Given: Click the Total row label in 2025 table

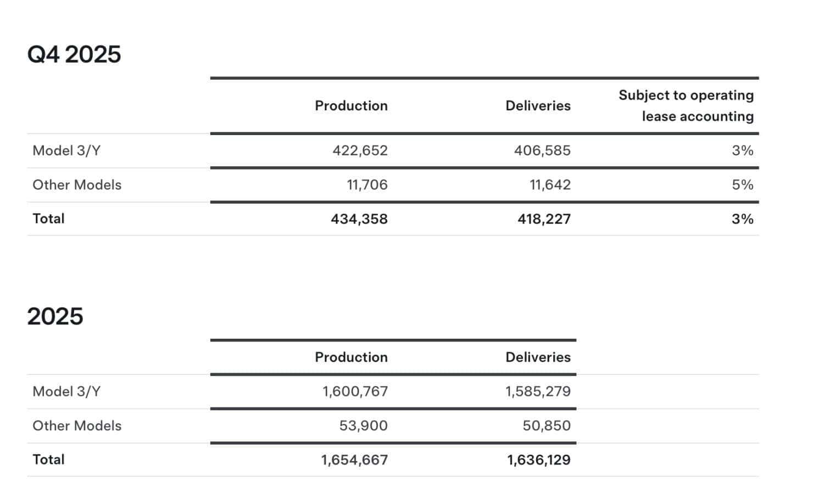Looking at the screenshot, I should pos(48,460).
